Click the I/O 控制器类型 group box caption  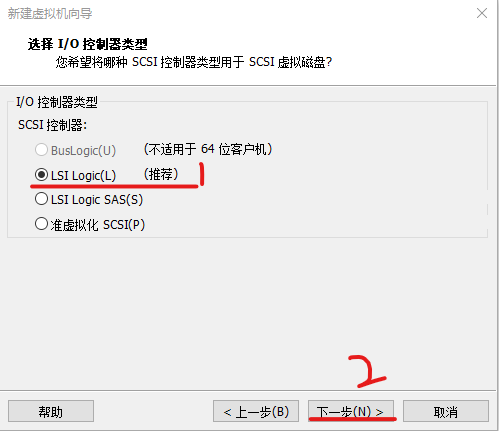point(57,102)
